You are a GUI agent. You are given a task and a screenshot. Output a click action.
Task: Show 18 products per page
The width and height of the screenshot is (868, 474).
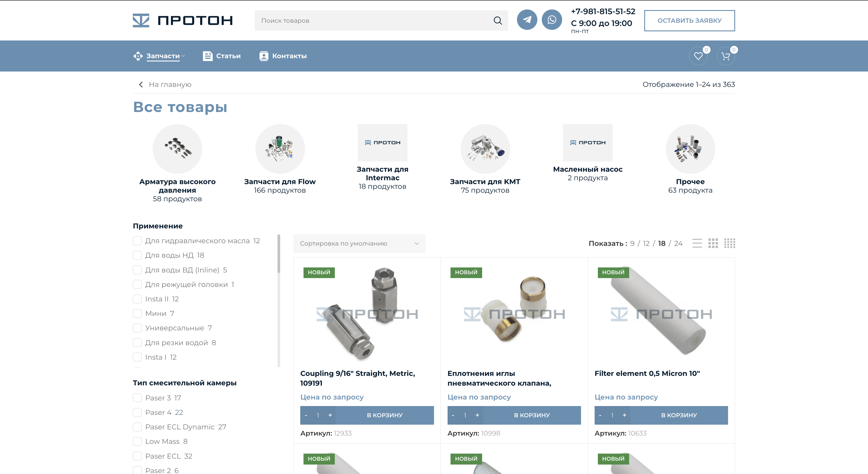click(x=662, y=243)
